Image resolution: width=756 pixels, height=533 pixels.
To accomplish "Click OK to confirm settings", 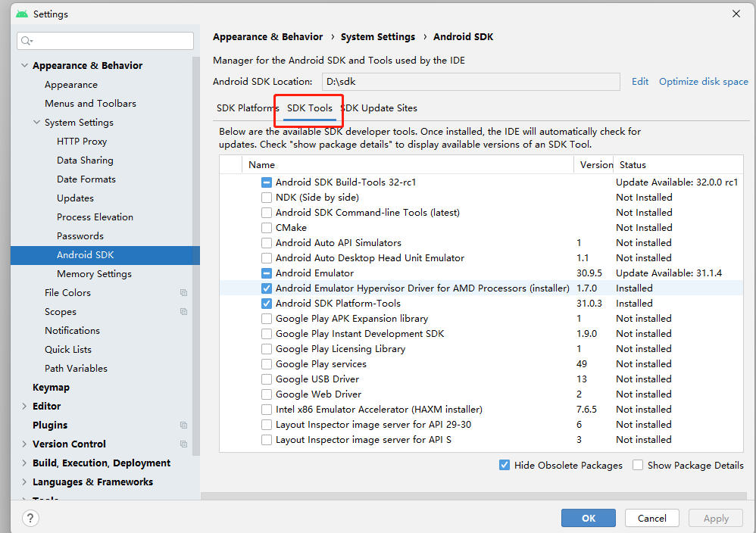I will pyautogui.click(x=589, y=518).
